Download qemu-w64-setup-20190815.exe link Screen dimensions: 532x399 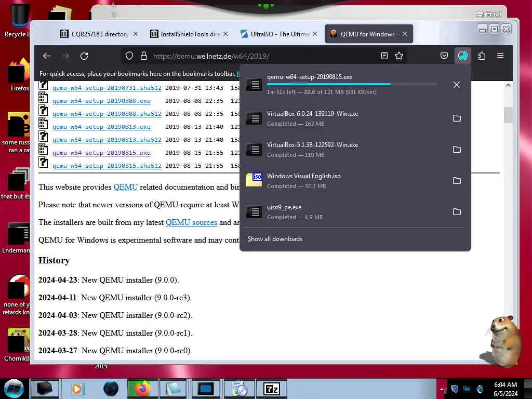click(x=101, y=153)
